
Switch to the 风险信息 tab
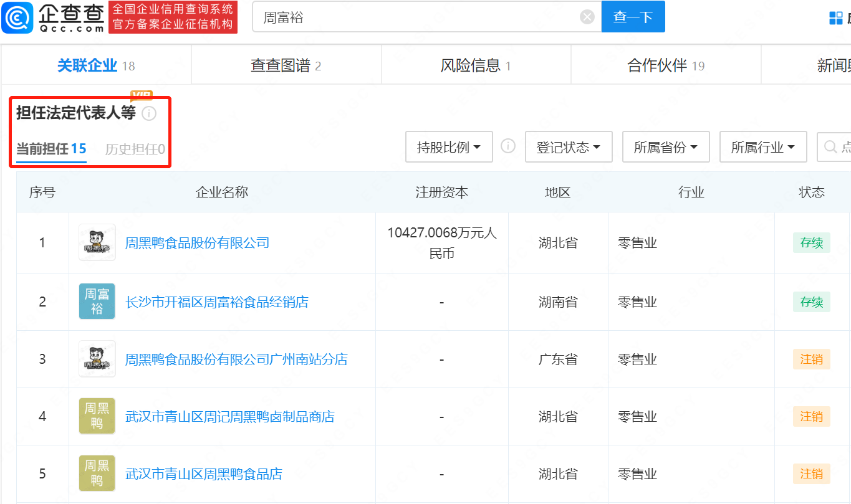476,65
